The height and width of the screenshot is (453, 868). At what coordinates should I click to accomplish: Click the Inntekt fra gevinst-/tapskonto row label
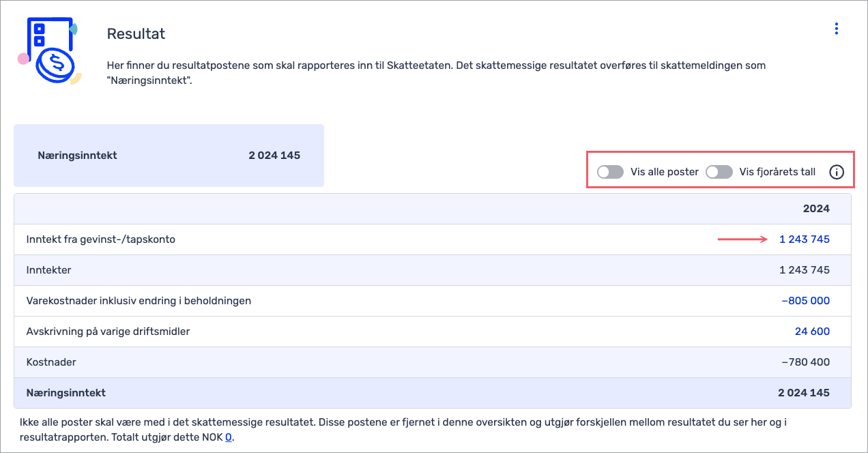(x=100, y=239)
